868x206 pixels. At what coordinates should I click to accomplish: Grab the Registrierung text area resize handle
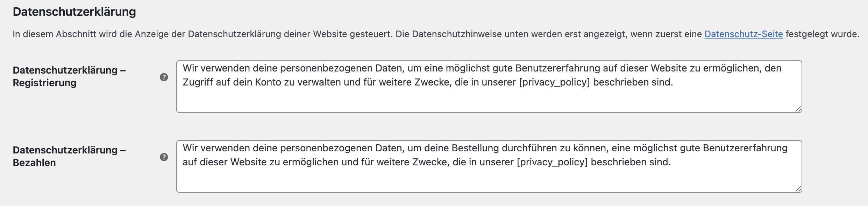click(x=798, y=109)
